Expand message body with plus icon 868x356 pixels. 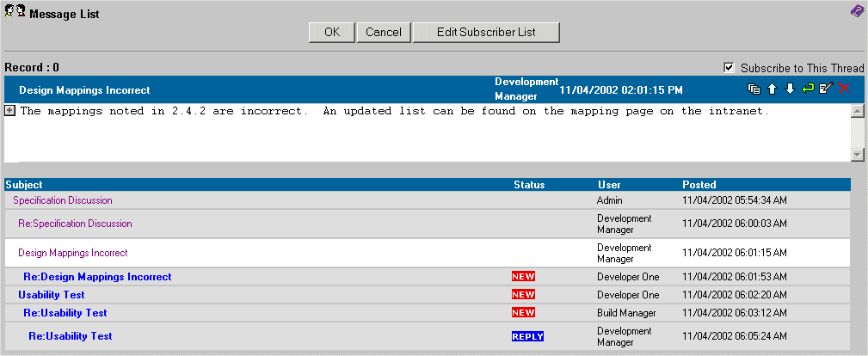(9, 110)
